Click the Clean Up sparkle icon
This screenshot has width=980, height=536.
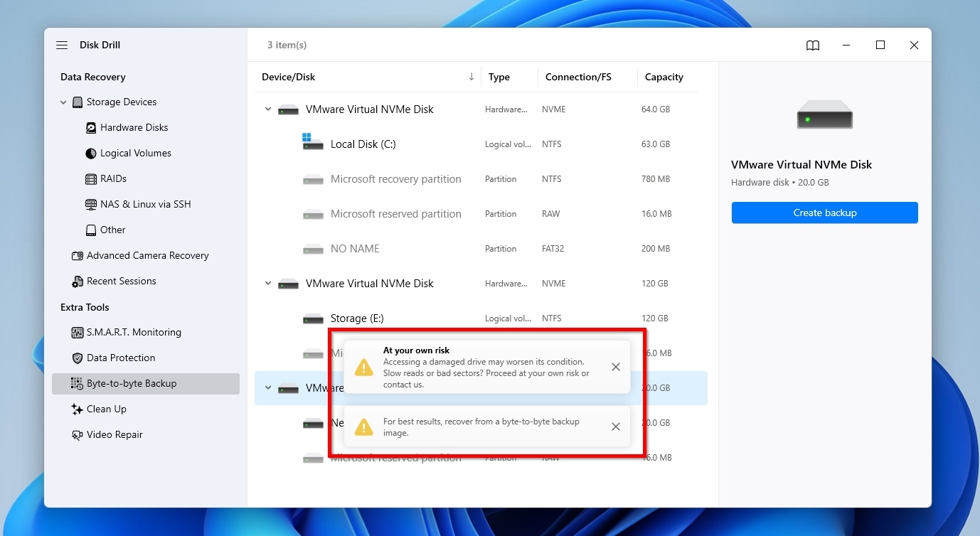pyautogui.click(x=78, y=409)
